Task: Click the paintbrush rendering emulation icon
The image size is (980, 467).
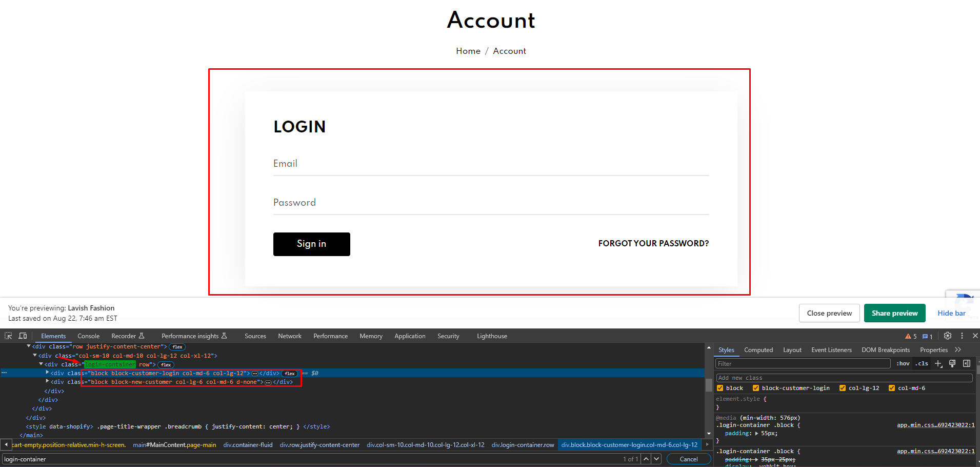Action: click(x=952, y=363)
